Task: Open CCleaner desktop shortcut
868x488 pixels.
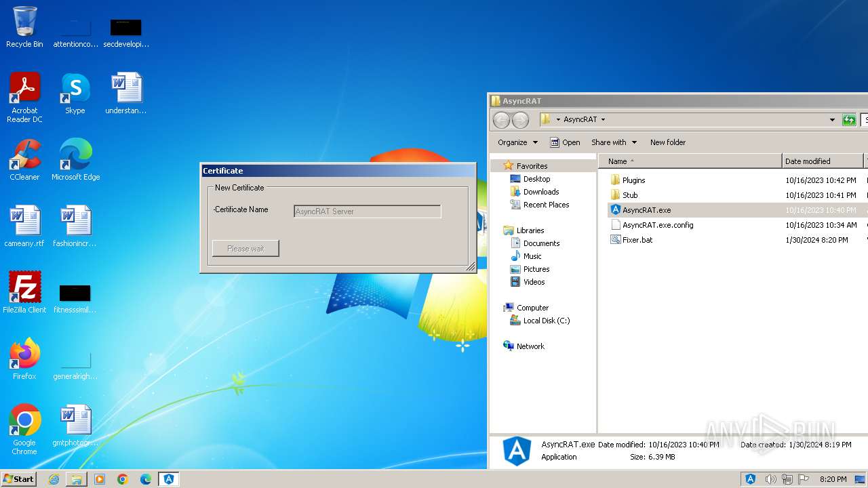Action: tap(24, 160)
